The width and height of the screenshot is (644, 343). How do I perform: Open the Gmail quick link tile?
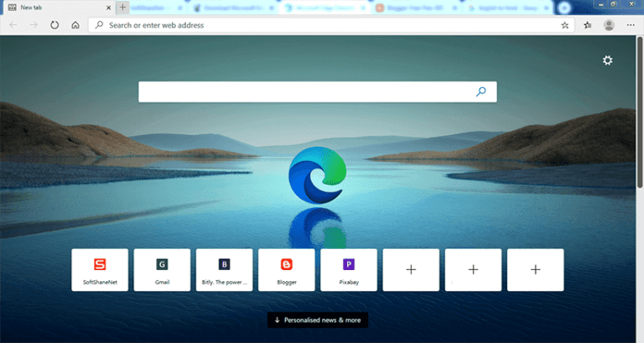click(x=162, y=270)
